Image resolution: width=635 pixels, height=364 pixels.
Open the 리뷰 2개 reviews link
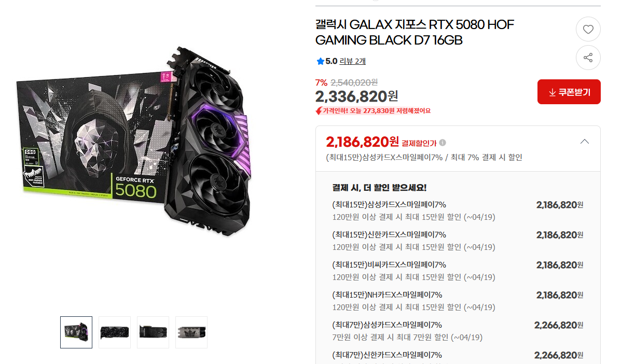point(352,61)
